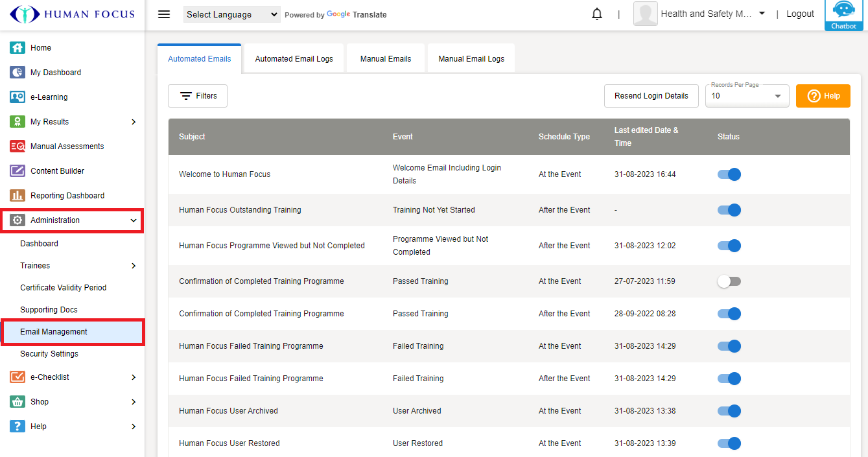Image resolution: width=868 pixels, height=457 pixels.
Task: Click the notification bell icon
Action: click(597, 14)
